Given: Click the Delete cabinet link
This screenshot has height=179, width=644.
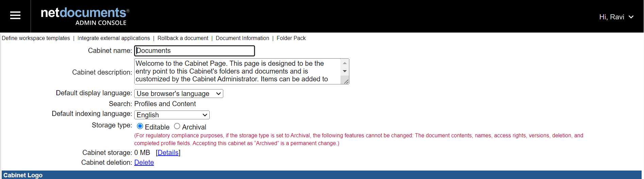Looking at the screenshot, I should pos(144,162).
